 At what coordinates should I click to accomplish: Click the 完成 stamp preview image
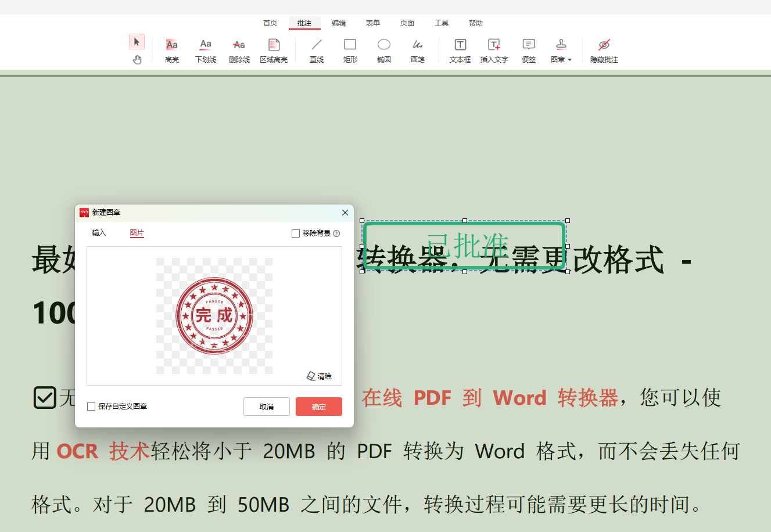pos(214,316)
